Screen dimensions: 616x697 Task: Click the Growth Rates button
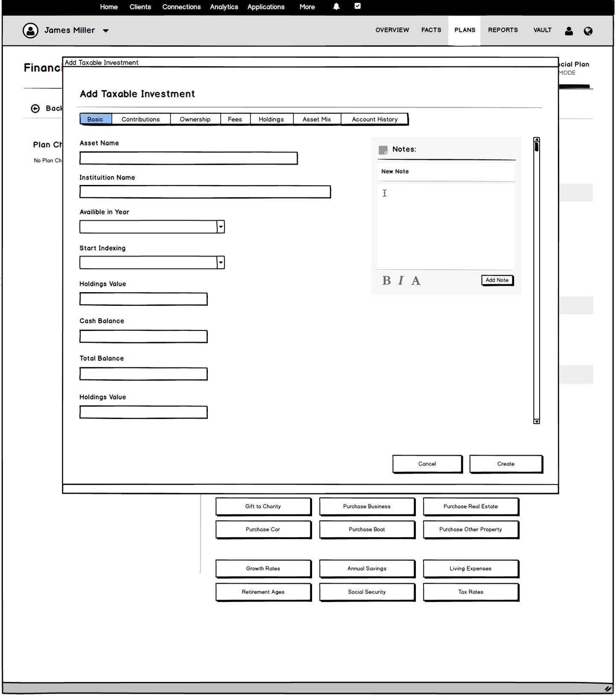pyautogui.click(x=263, y=569)
